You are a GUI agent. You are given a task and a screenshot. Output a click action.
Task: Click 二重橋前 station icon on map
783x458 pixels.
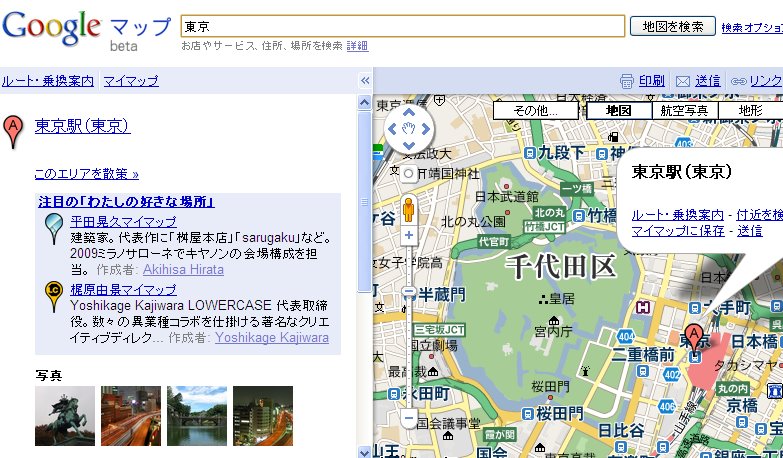pyautogui.click(x=643, y=371)
